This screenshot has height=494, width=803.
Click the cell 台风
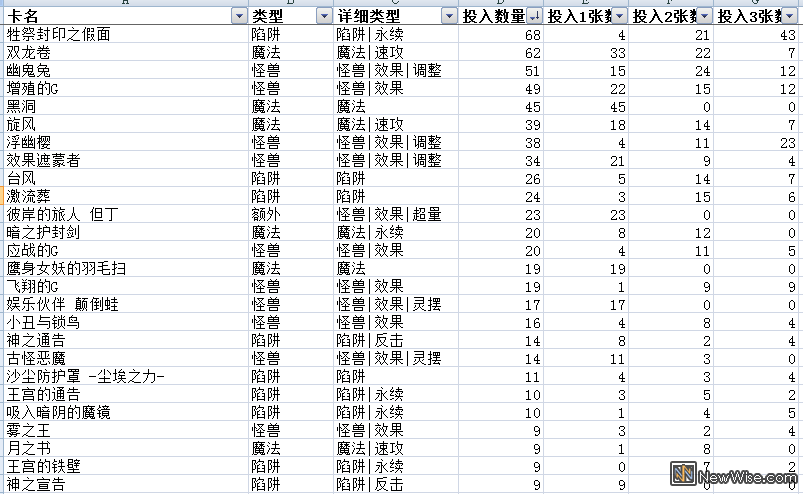pyautogui.click(x=126, y=178)
